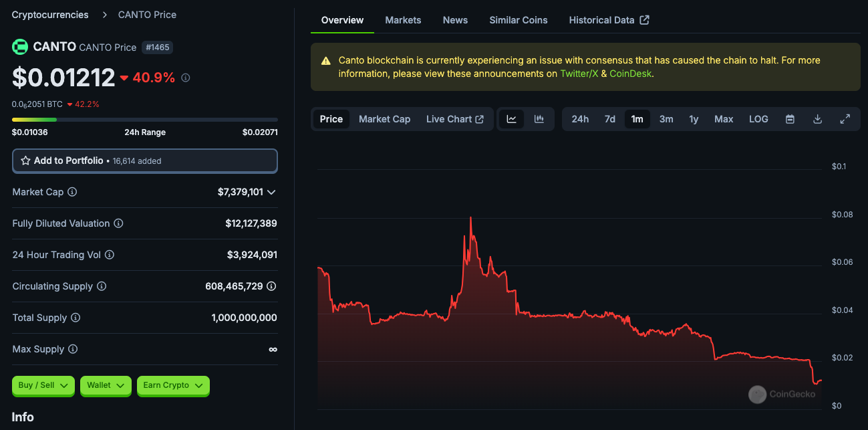Viewport: 868px width, 430px height.
Task: Select the 1y time range
Action: [x=694, y=119]
